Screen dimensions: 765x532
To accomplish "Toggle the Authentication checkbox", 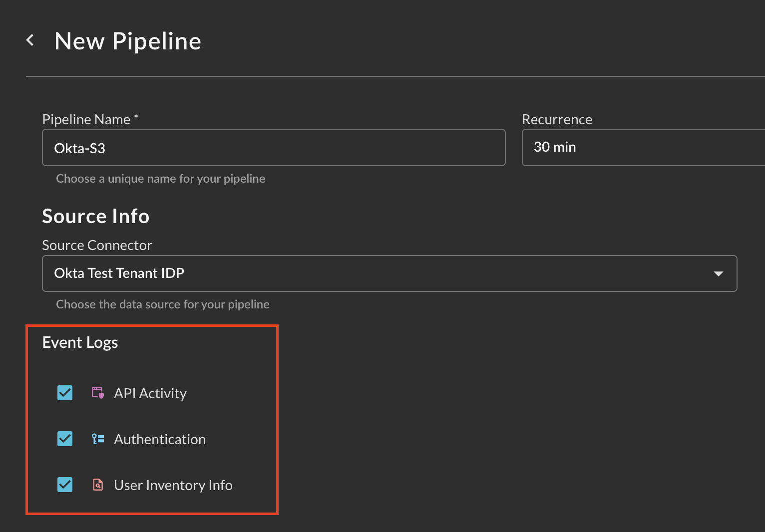I will click(x=65, y=439).
